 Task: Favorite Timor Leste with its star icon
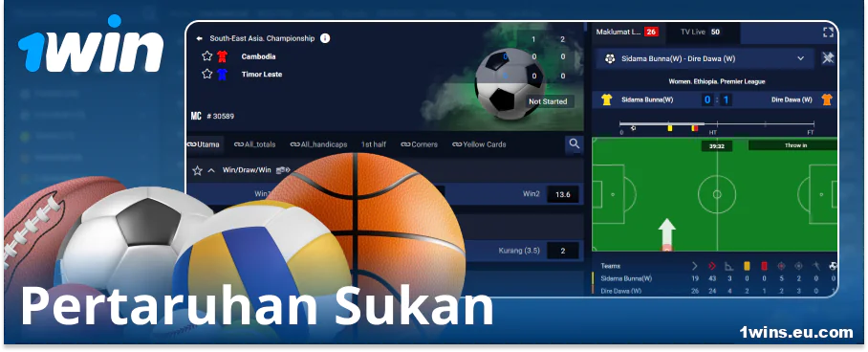tap(207, 74)
